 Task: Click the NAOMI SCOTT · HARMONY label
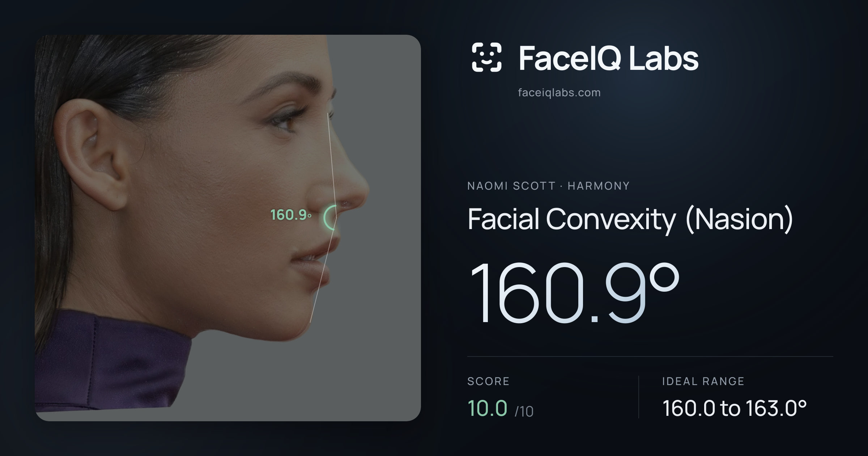pyautogui.click(x=548, y=186)
